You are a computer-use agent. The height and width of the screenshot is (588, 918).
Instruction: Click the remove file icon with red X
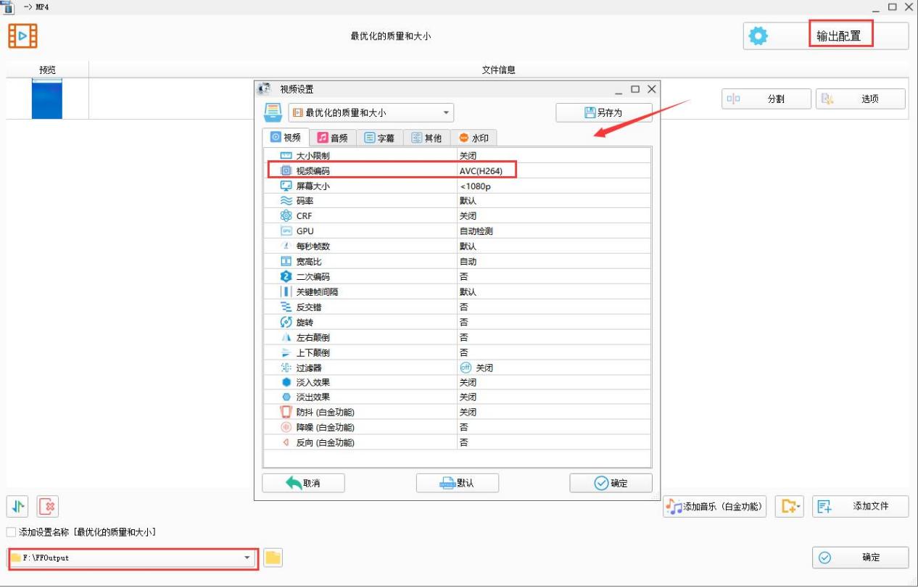47,506
